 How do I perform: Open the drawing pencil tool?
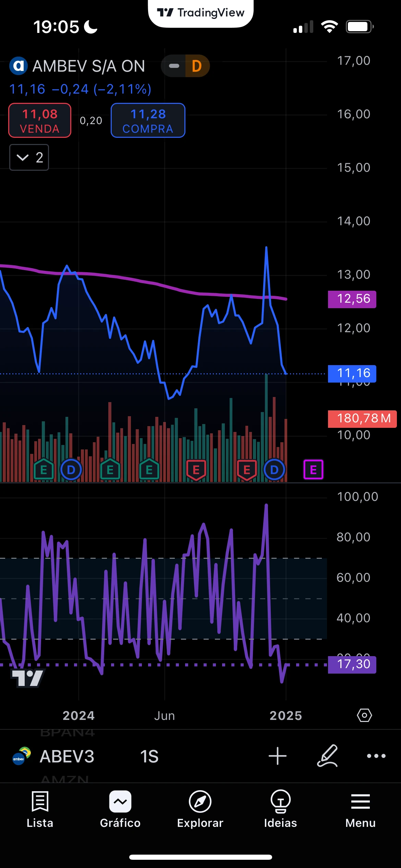pos(327,756)
